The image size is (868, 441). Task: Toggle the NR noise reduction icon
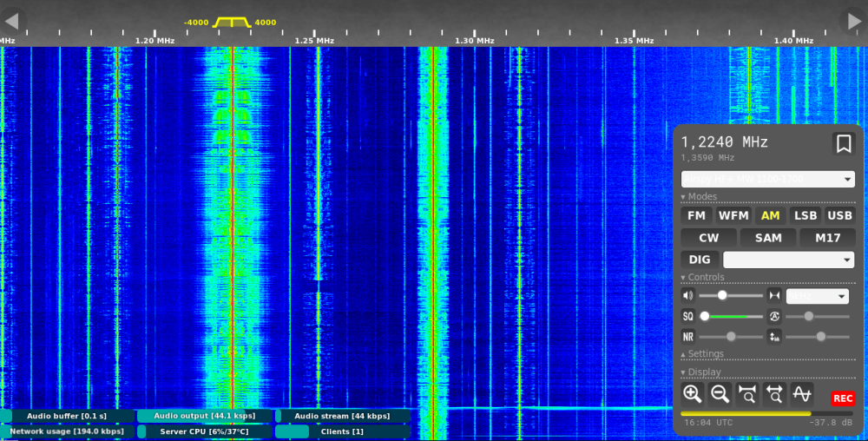(688, 337)
